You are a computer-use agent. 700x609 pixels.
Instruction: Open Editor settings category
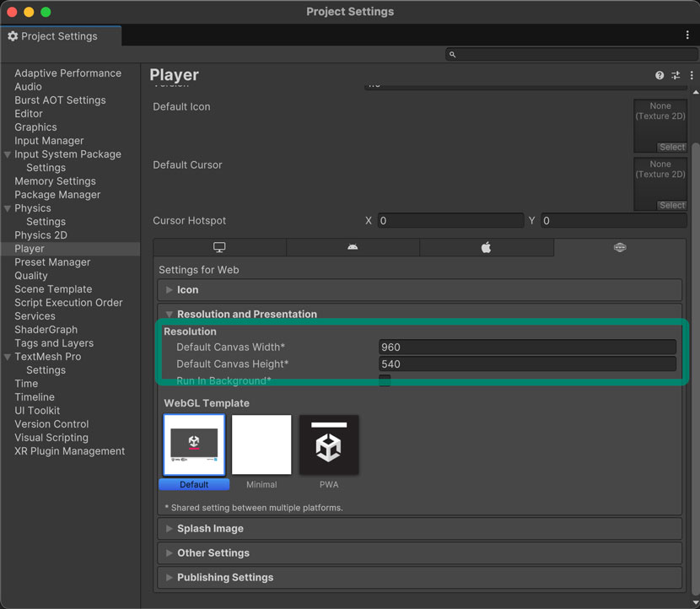coord(29,114)
